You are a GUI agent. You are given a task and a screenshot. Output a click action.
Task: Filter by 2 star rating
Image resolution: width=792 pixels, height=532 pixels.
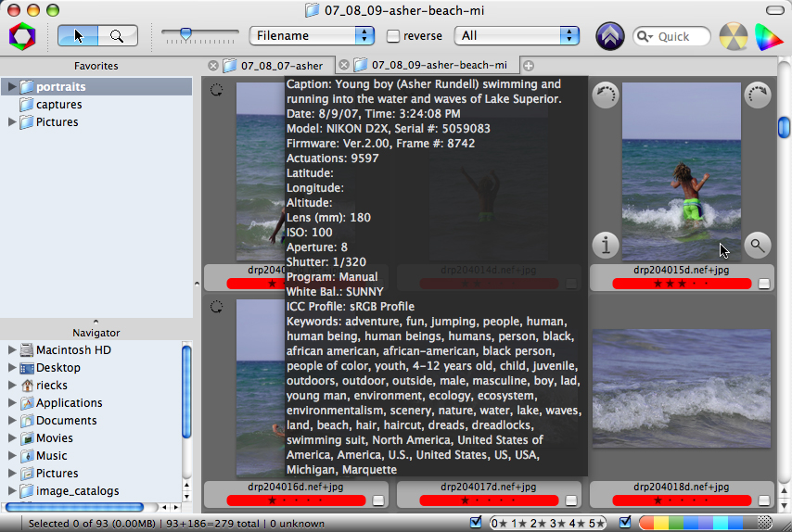coord(538,523)
